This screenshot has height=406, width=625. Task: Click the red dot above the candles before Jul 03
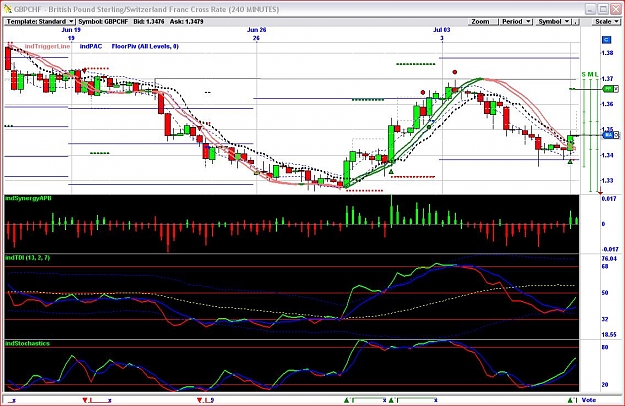point(423,92)
